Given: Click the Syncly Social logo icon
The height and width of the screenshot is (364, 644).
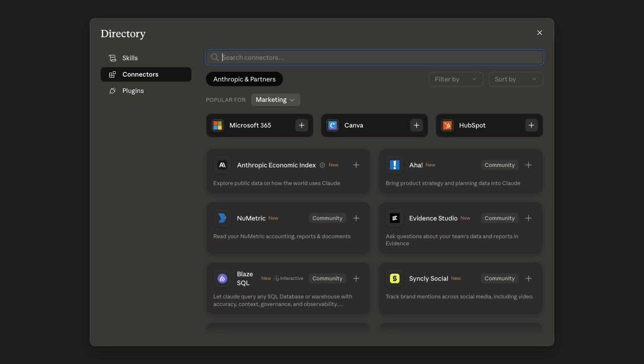Looking at the screenshot, I should [x=395, y=279].
